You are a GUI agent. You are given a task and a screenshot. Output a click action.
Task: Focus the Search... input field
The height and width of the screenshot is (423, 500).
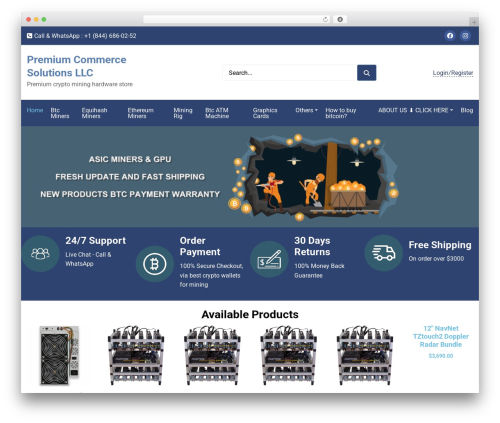point(290,73)
